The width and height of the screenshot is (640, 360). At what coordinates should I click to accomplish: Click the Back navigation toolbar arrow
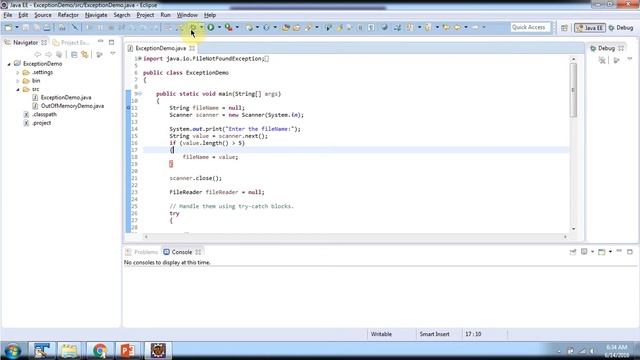tap(457, 27)
